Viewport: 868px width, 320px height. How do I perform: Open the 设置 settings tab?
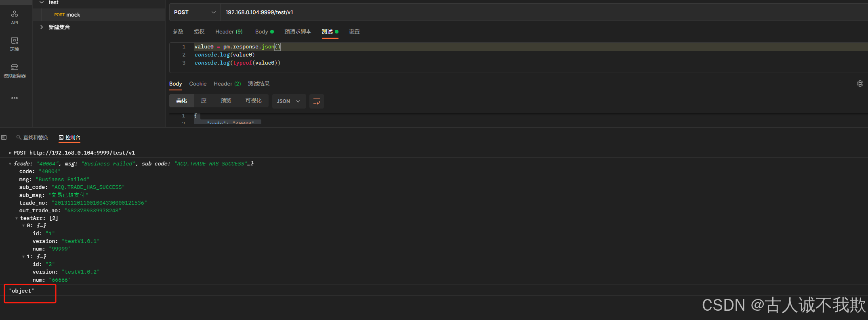(x=354, y=32)
